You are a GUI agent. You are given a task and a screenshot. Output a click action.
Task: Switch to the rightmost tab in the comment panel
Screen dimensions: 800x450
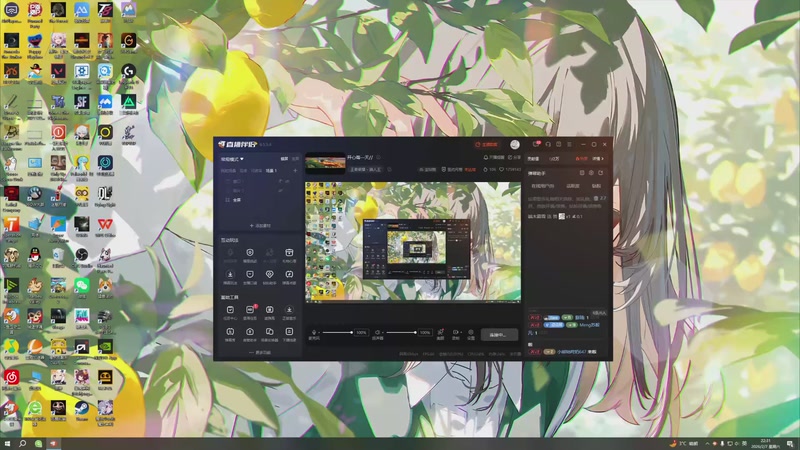(596, 186)
